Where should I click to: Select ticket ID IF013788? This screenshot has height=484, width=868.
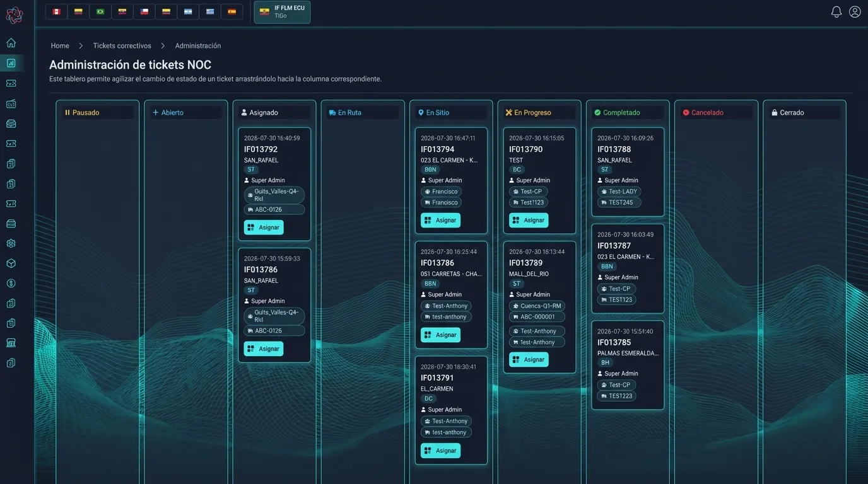pyautogui.click(x=614, y=149)
